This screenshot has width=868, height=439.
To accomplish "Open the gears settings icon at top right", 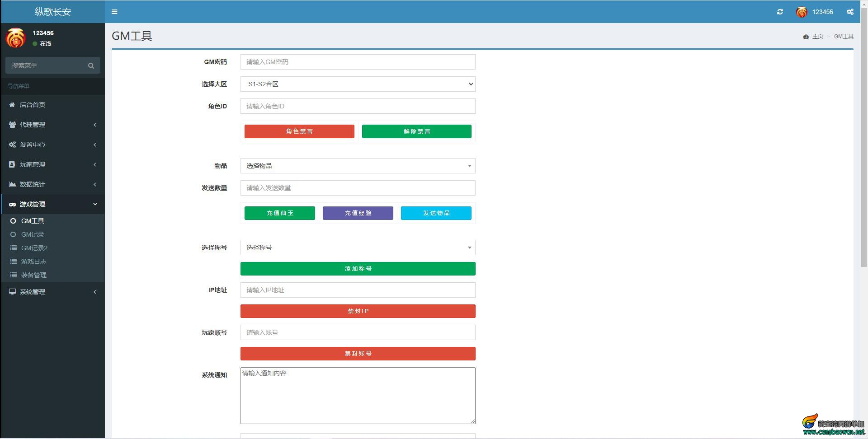I will (x=850, y=12).
